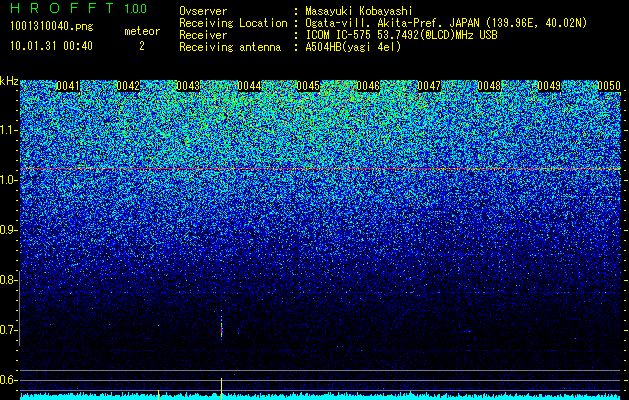
Task: Click the short yellow meteor marker at bottom
Action: tap(158, 394)
